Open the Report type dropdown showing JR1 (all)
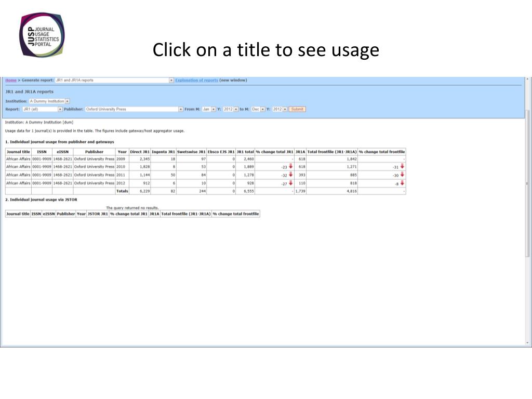This screenshot has width=532, height=399. (43, 109)
